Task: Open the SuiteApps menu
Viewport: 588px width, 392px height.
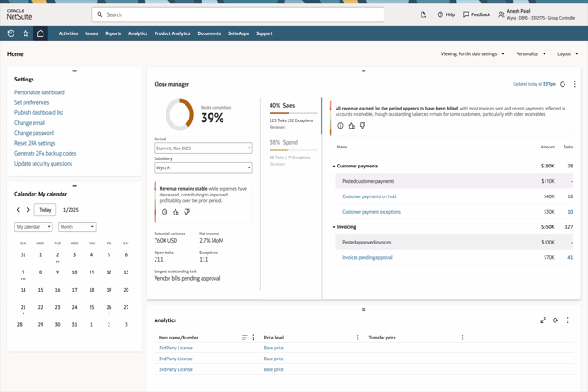Action: point(238,33)
